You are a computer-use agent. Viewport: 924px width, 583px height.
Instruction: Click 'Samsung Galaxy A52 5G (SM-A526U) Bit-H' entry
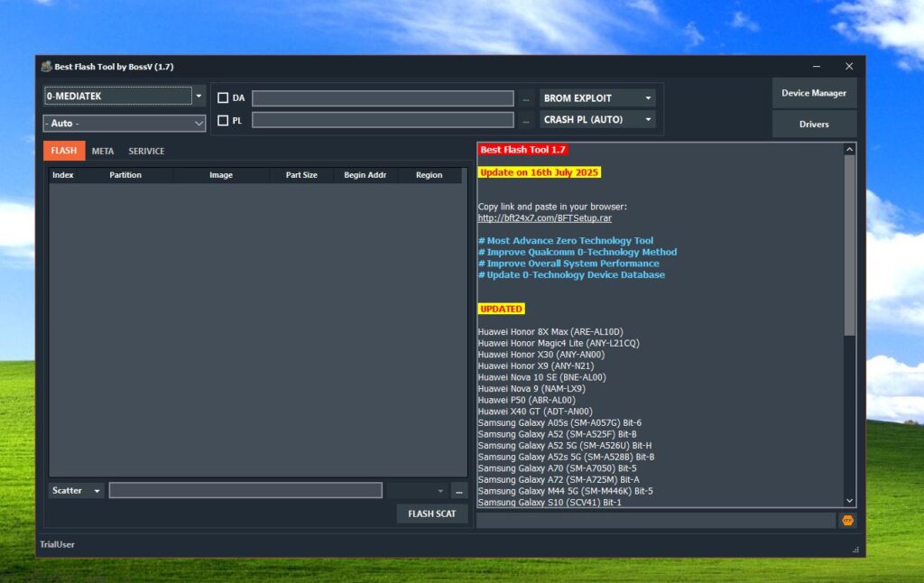click(565, 446)
